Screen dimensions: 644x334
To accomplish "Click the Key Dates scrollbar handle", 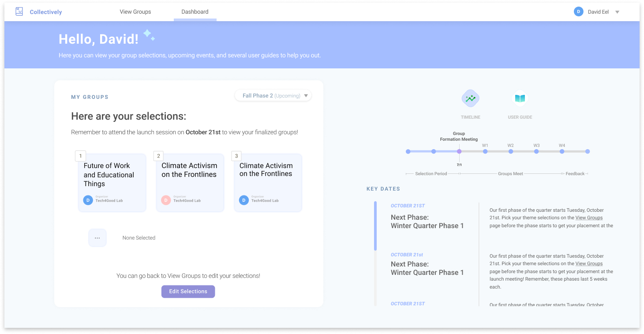I will click(375, 226).
